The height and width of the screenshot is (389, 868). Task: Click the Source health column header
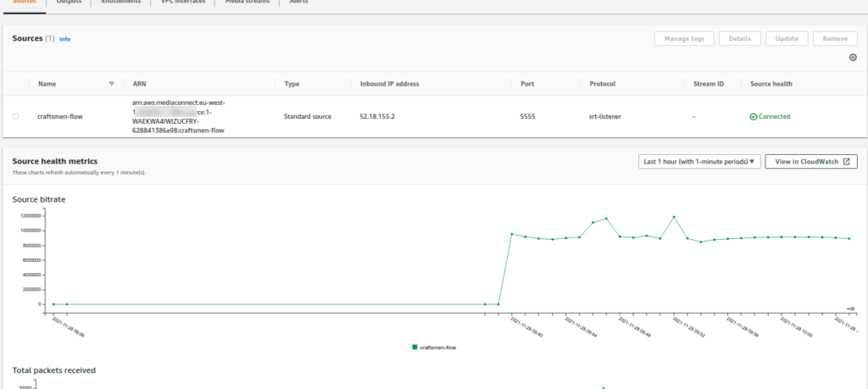771,84
